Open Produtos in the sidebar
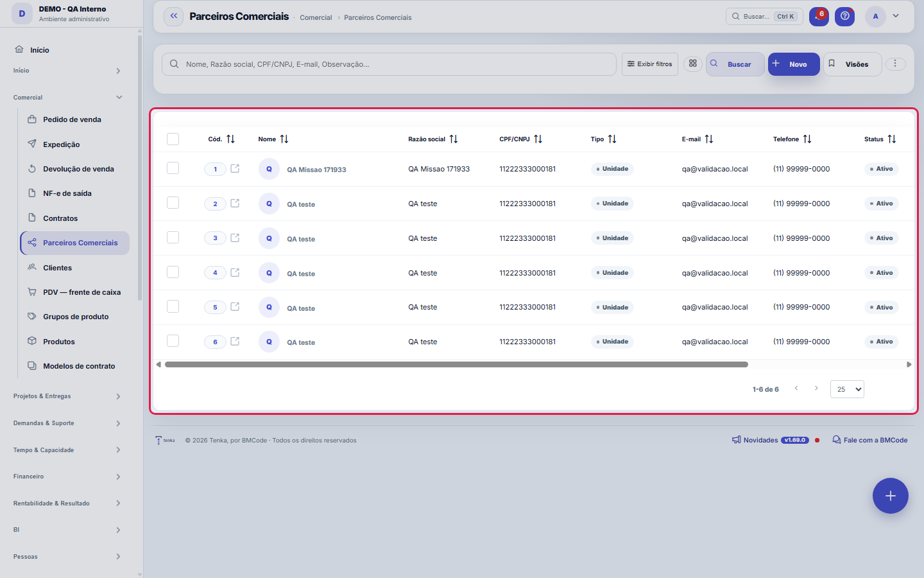The image size is (924, 578). coord(74,342)
